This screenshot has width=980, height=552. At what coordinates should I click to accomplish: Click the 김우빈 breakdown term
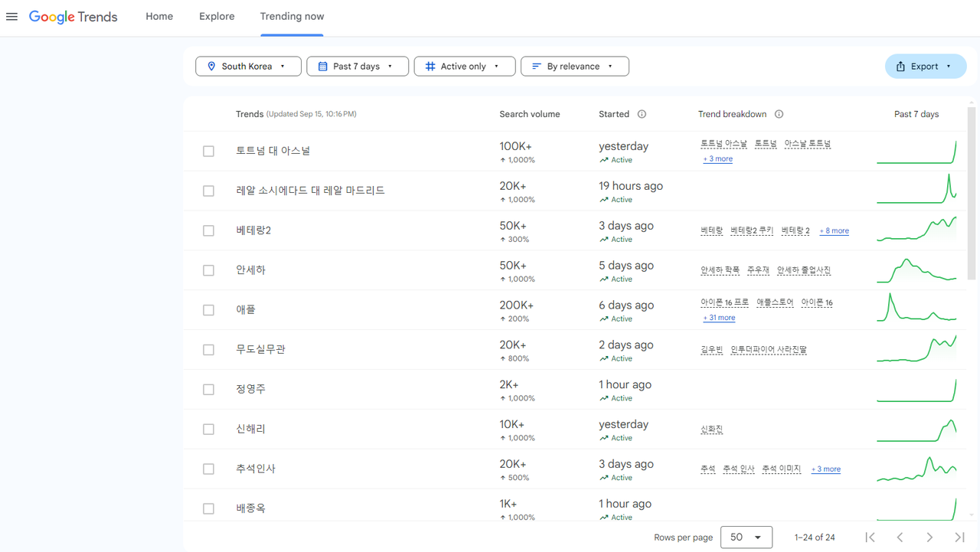[711, 350]
